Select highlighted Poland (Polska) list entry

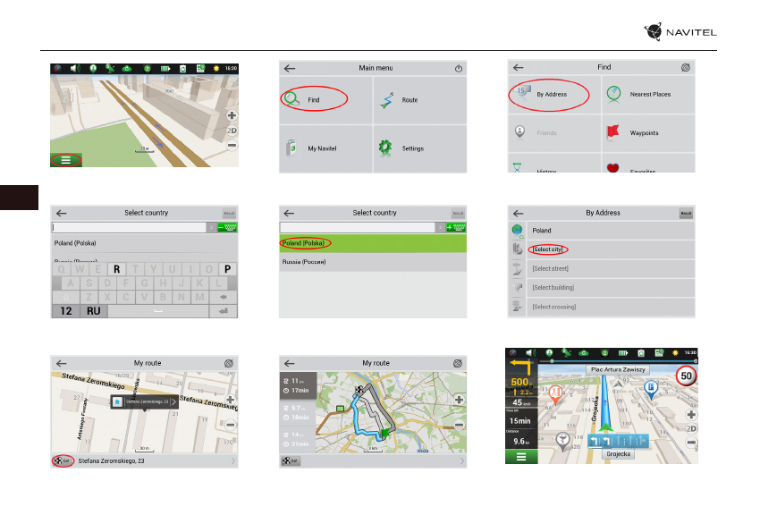tap(304, 243)
